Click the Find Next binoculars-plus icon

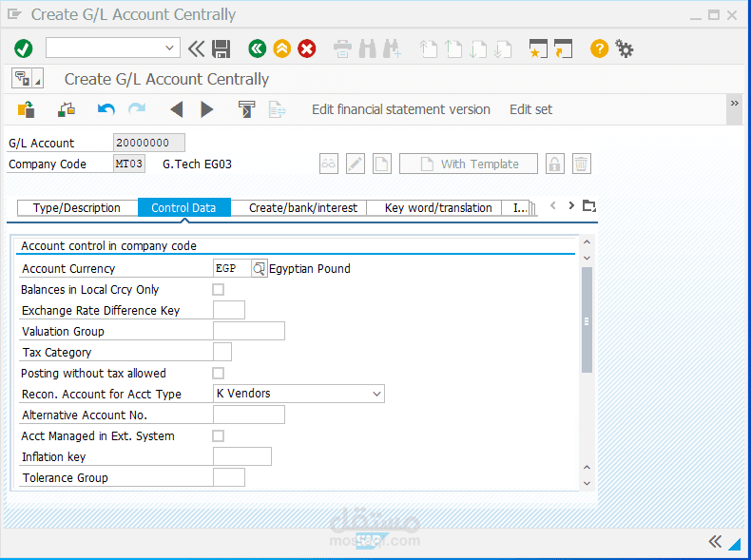pos(393,48)
